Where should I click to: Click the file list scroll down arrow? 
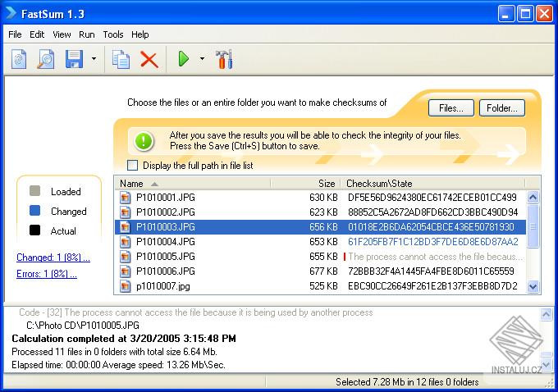[x=533, y=287]
